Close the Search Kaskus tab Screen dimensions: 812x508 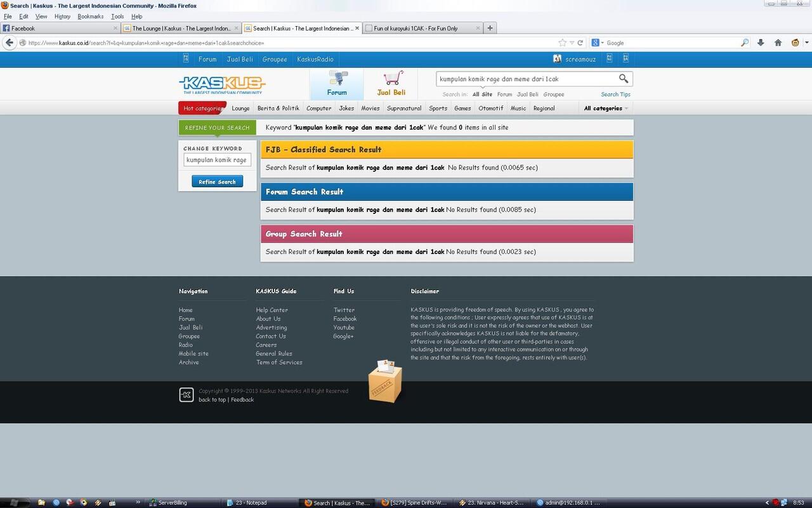pos(357,28)
